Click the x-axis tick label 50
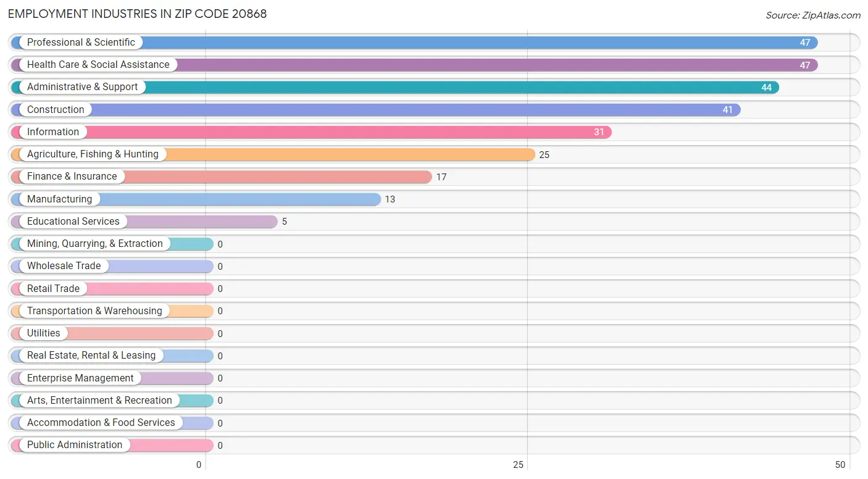Viewport: 868px width, 479px height. pos(840,465)
